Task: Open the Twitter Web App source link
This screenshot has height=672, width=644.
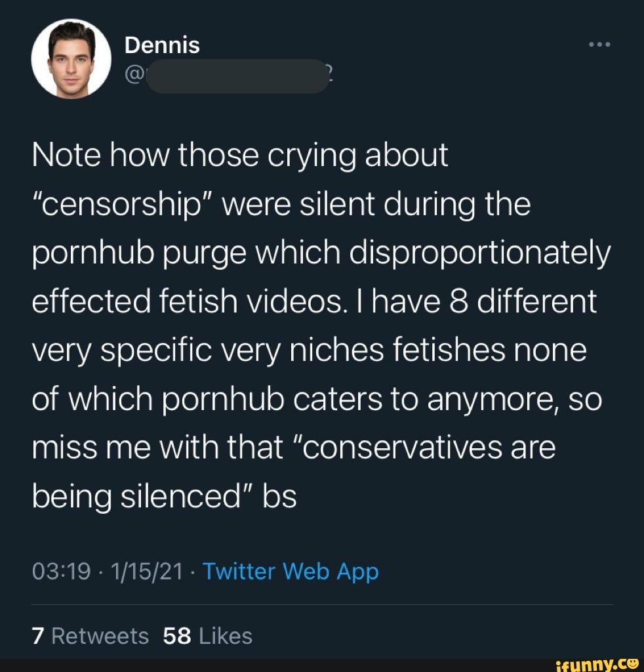Action: pos(291,572)
